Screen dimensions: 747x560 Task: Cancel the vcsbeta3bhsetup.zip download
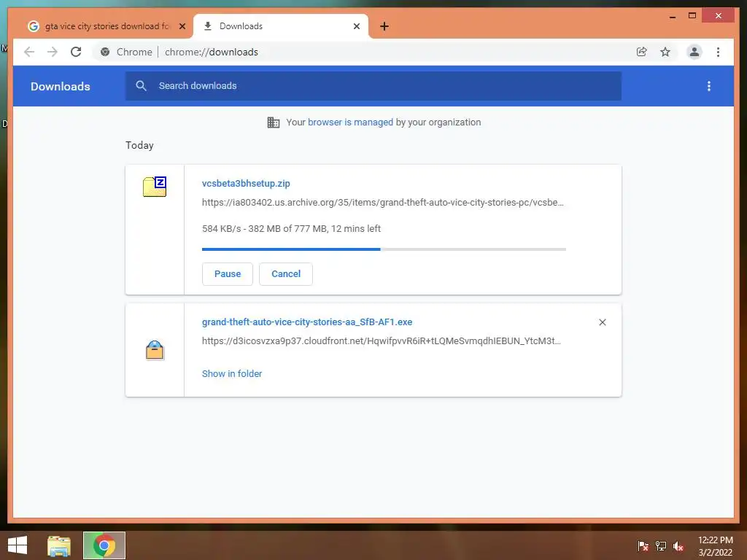(x=286, y=274)
